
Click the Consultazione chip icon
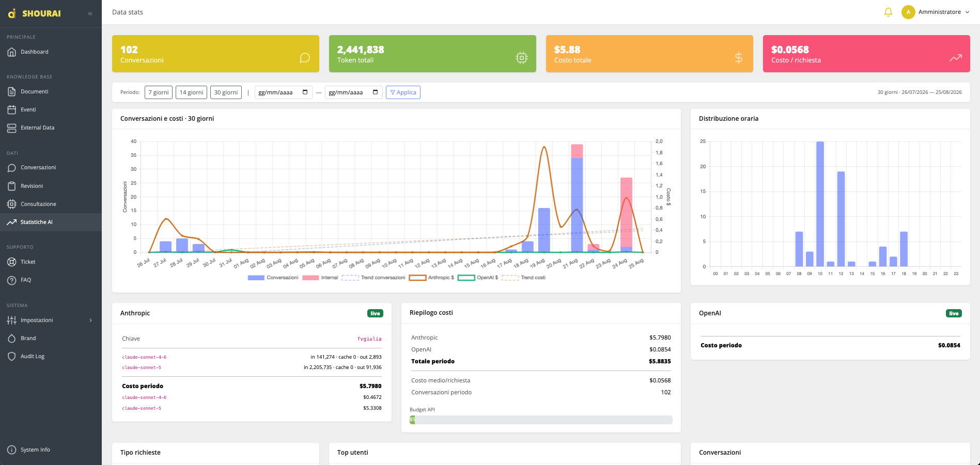coord(12,204)
